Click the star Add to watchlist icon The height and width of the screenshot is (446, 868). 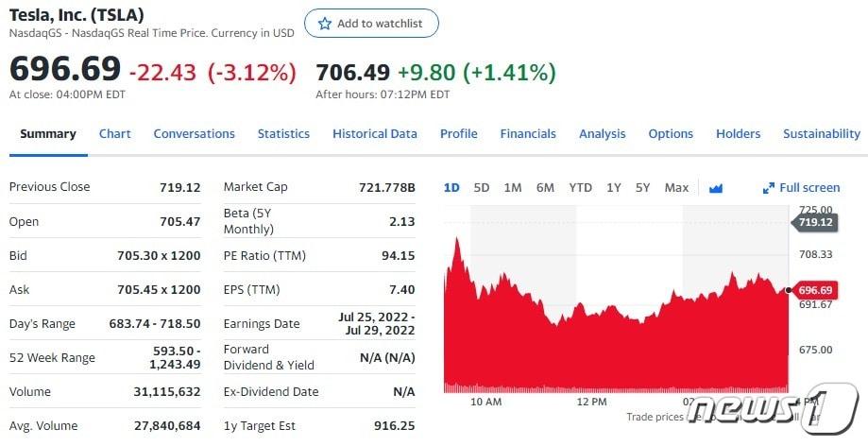[325, 24]
